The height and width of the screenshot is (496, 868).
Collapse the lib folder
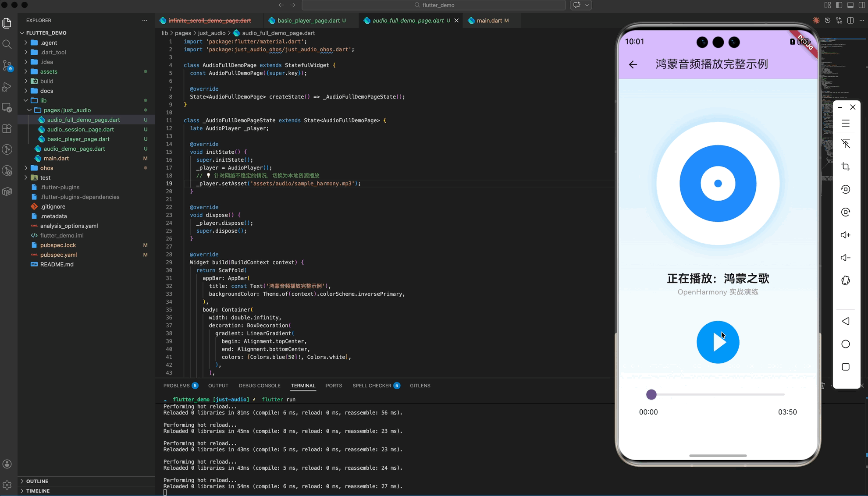[x=43, y=101]
